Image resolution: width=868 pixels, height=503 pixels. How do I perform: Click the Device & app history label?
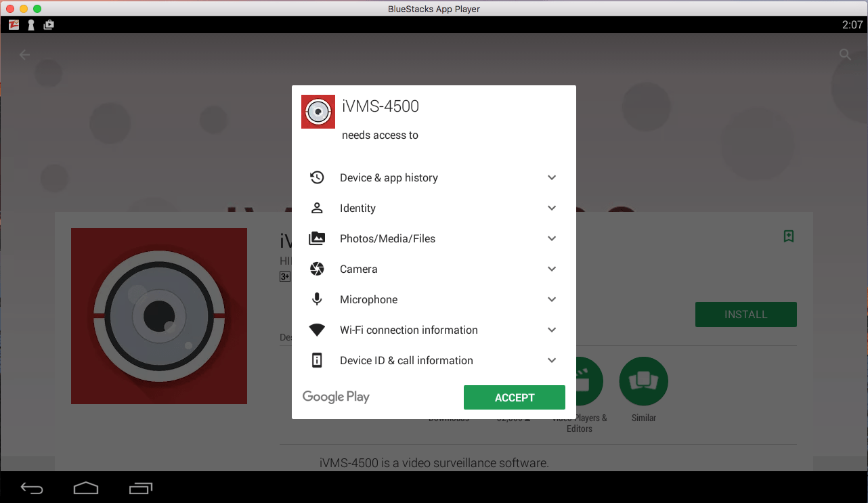tap(389, 177)
